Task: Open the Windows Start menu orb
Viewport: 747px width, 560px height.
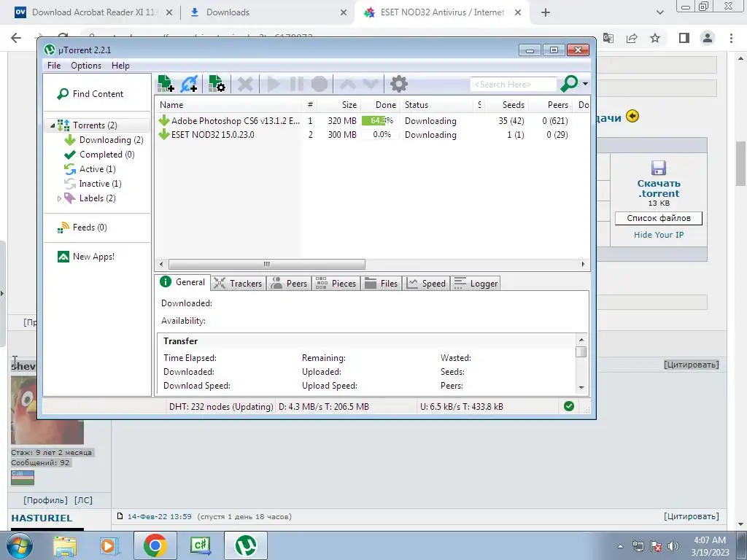Action: pyautogui.click(x=20, y=546)
